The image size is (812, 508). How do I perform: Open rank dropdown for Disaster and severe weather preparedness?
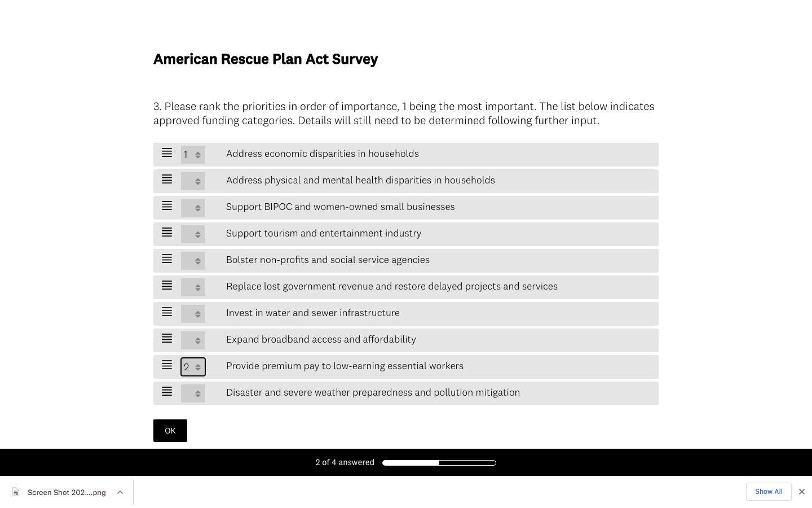click(193, 393)
